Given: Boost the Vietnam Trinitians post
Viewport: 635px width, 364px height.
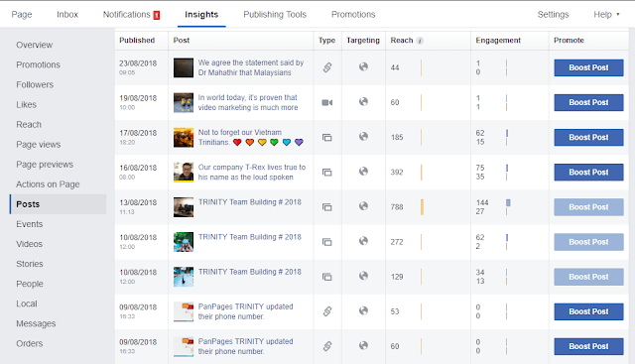Looking at the screenshot, I should click(x=588, y=137).
